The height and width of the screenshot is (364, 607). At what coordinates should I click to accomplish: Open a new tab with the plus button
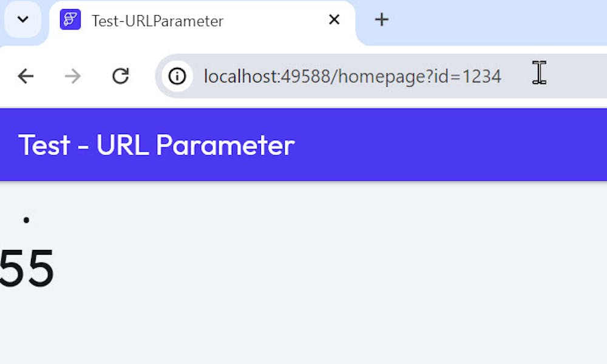pyautogui.click(x=381, y=20)
